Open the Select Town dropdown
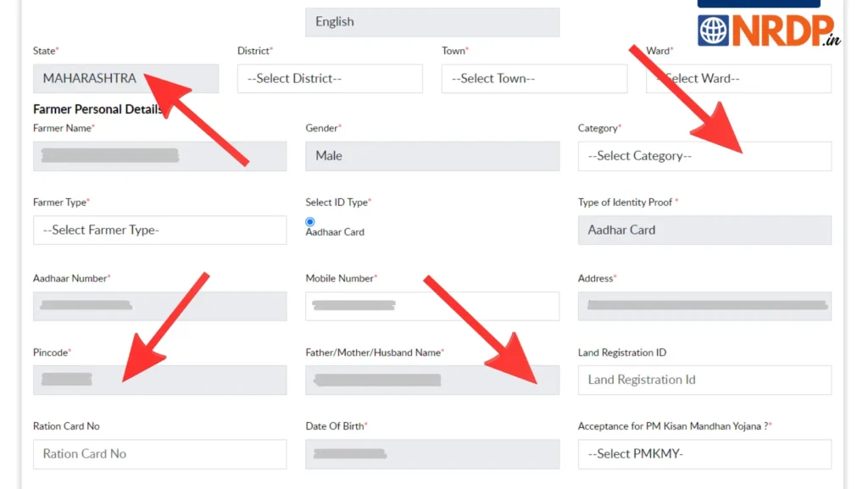Image resolution: width=868 pixels, height=489 pixels. pyautogui.click(x=534, y=79)
